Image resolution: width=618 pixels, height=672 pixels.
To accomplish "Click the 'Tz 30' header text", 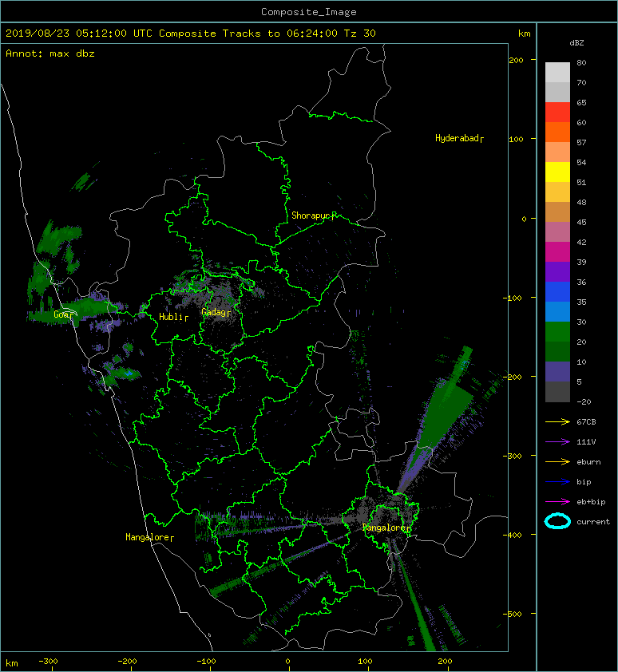I will coord(360,34).
